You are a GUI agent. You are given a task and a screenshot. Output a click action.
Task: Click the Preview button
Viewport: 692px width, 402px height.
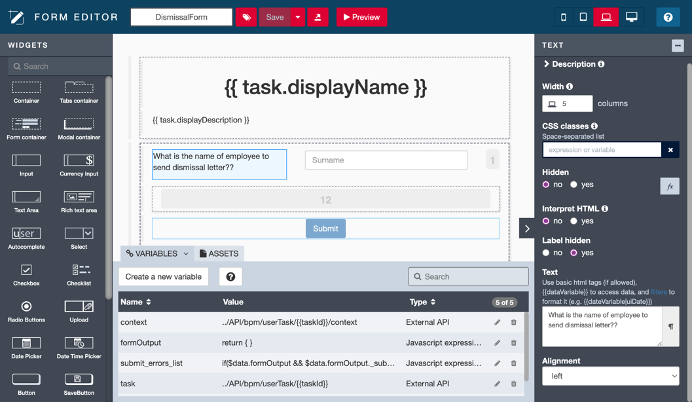tap(361, 17)
